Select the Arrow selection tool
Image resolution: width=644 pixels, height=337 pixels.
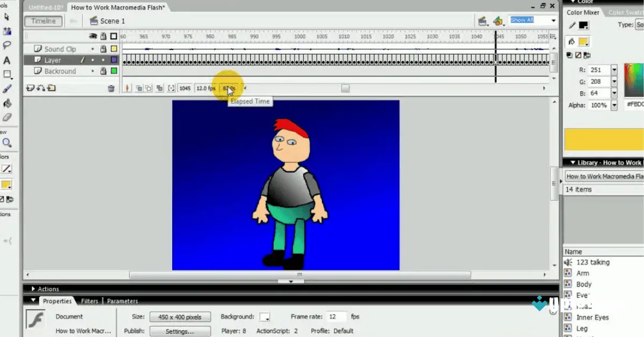7,18
